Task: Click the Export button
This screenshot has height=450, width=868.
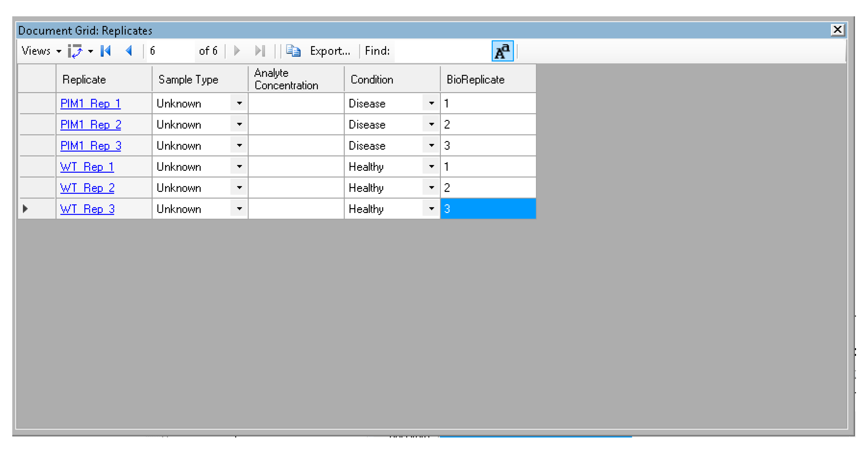Action: coord(330,51)
